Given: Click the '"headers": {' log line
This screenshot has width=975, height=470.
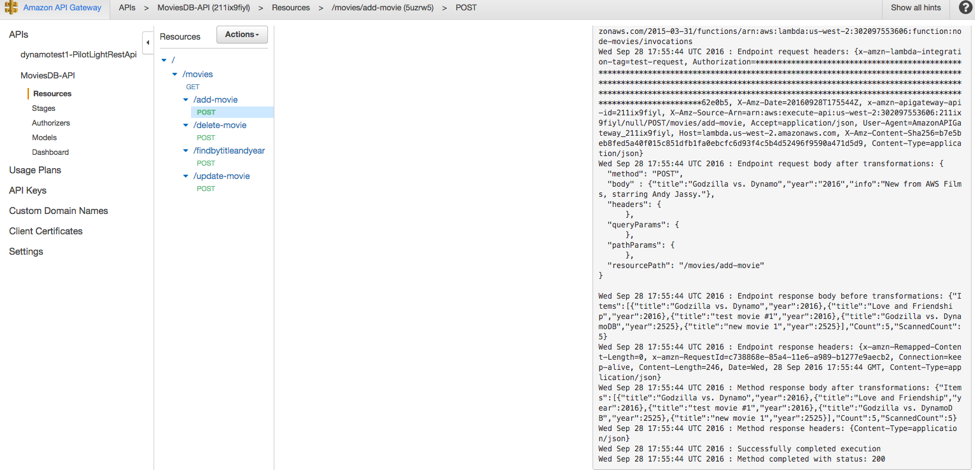Looking at the screenshot, I should tap(632, 203).
